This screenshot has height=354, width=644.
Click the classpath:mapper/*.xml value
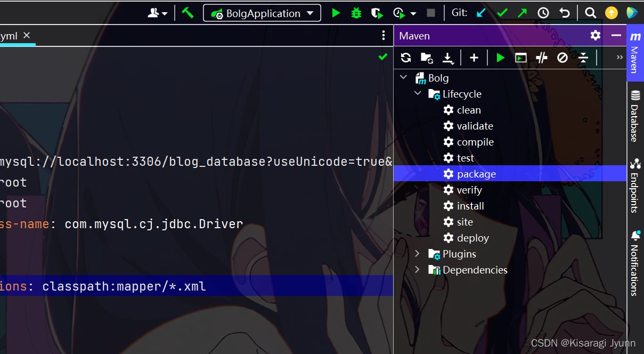124,287
